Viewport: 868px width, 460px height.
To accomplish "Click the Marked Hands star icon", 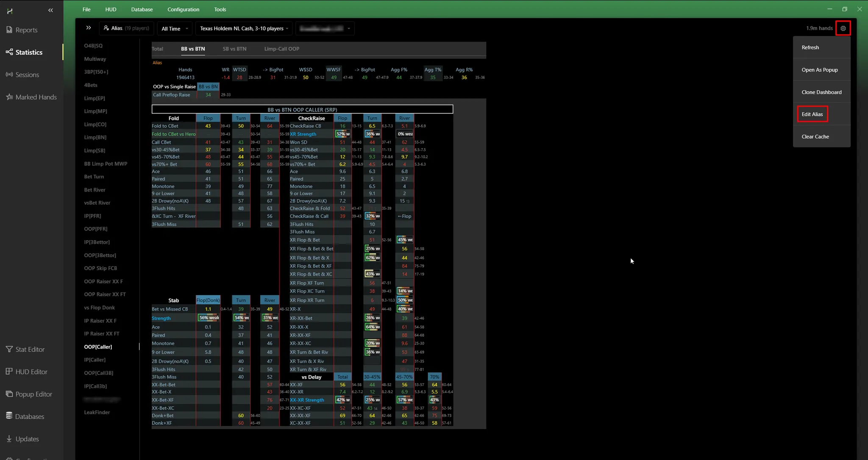I will tap(9, 97).
